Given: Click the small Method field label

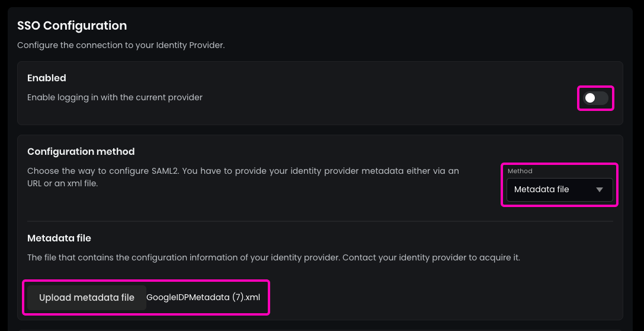Looking at the screenshot, I should tap(520, 171).
